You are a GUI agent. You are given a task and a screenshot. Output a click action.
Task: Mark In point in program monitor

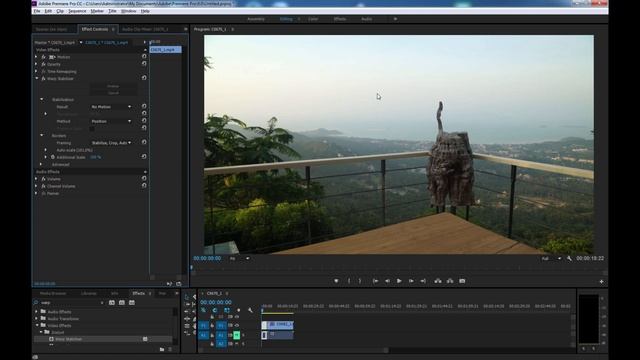tap(349, 281)
